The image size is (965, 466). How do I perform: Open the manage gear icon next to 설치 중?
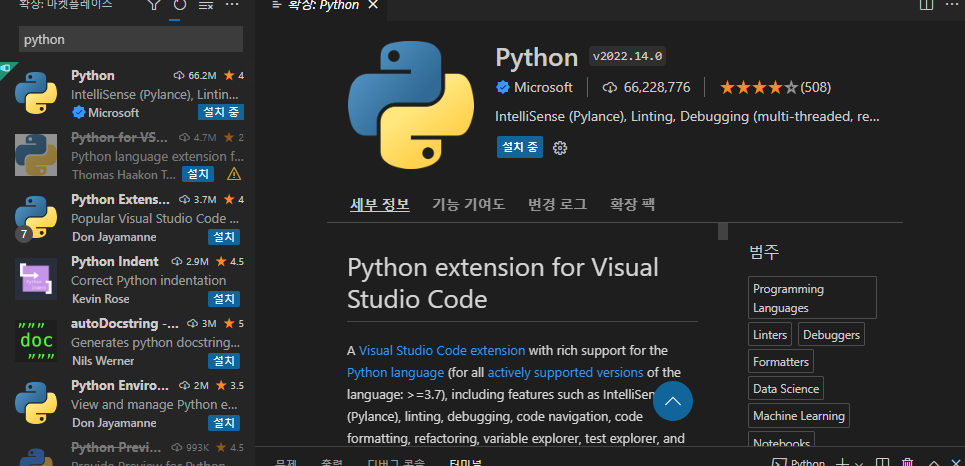coord(559,148)
